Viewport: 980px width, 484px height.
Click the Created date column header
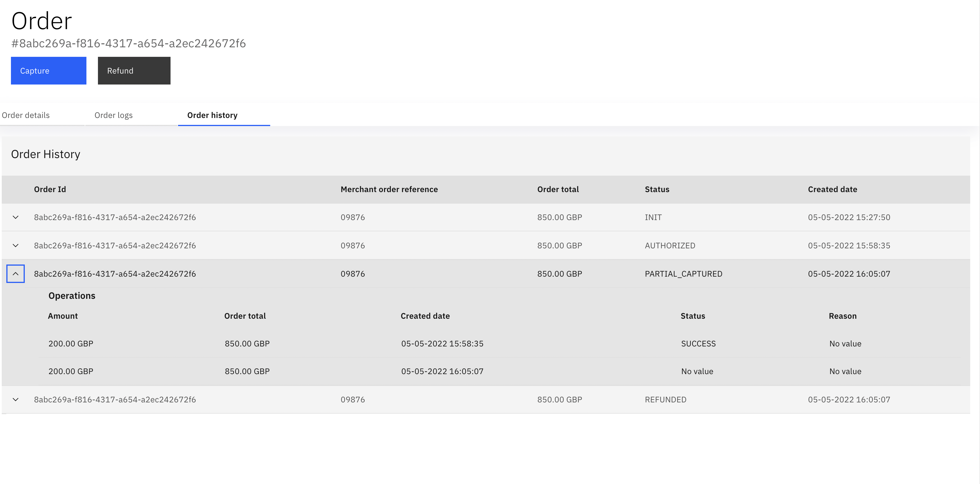click(x=833, y=189)
